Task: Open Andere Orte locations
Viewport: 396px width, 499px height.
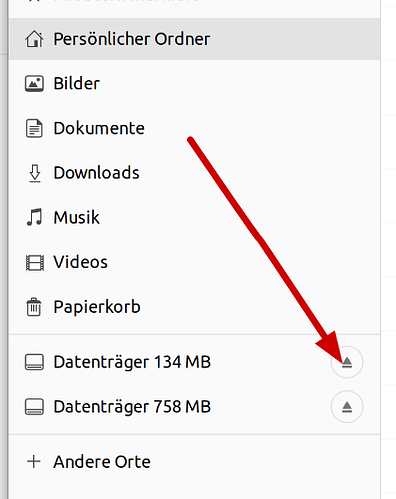Action: [195, 462]
